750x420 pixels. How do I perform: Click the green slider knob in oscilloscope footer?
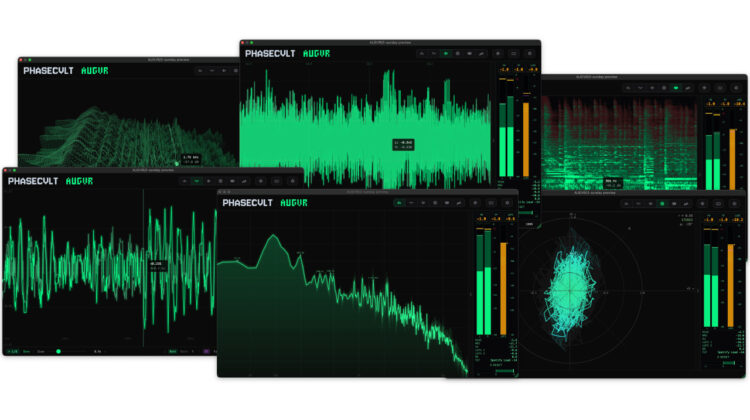[58, 351]
